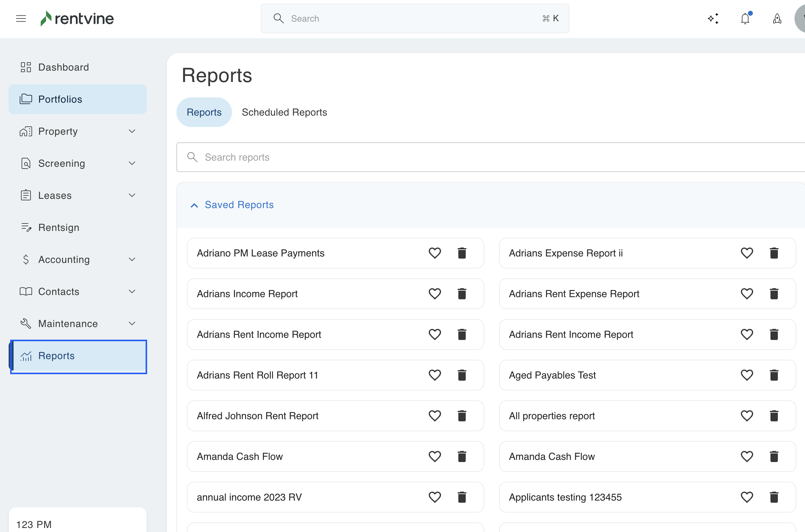The image size is (805, 532).
Task: Delete Adriano PM Lease Payments report
Action: (462, 253)
